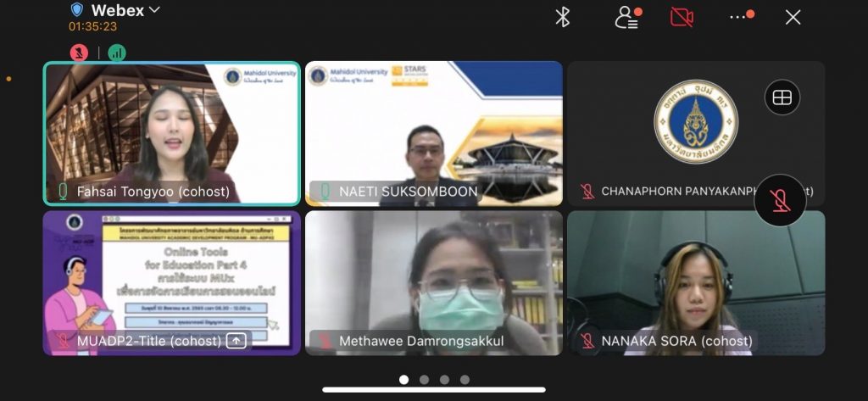Tap the share icon beside MUADP2-Title
868x401 pixels.
(x=236, y=341)
